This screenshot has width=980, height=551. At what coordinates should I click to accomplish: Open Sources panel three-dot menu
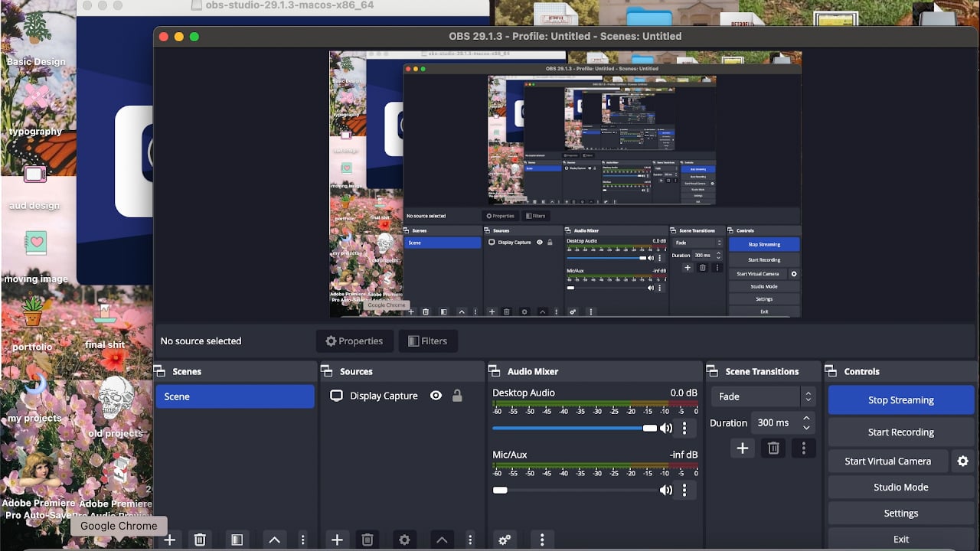[x=470, y=540]
